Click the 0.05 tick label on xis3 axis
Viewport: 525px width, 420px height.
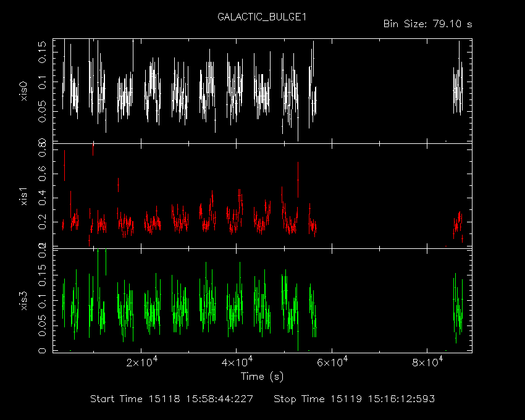(42, 325)
